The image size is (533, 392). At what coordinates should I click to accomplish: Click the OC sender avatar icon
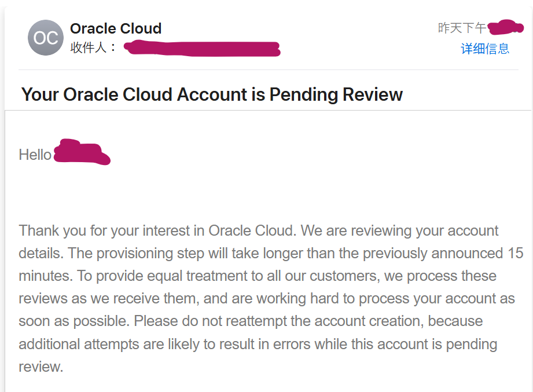[x=46, y=38]
